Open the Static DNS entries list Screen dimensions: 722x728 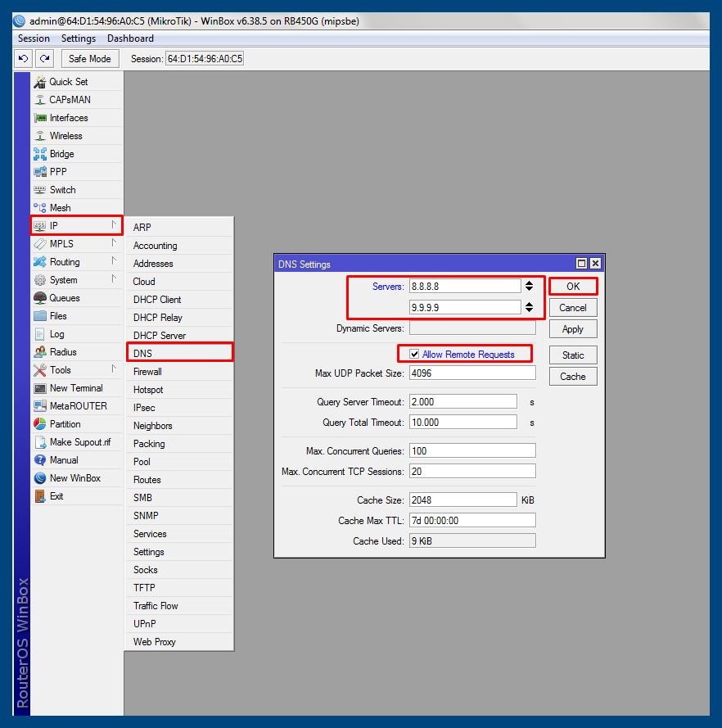[572, 355]
